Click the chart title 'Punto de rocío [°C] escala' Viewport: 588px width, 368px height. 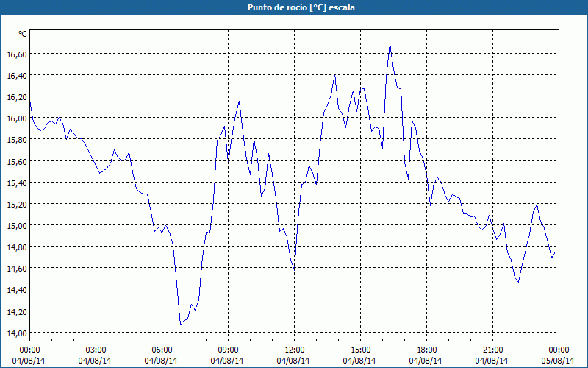tap(294, 7)
